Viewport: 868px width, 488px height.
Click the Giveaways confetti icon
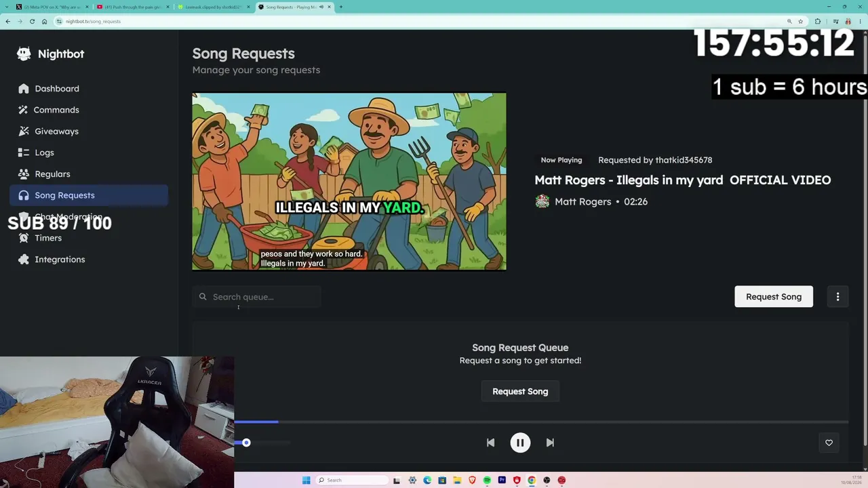coord(24,131)
